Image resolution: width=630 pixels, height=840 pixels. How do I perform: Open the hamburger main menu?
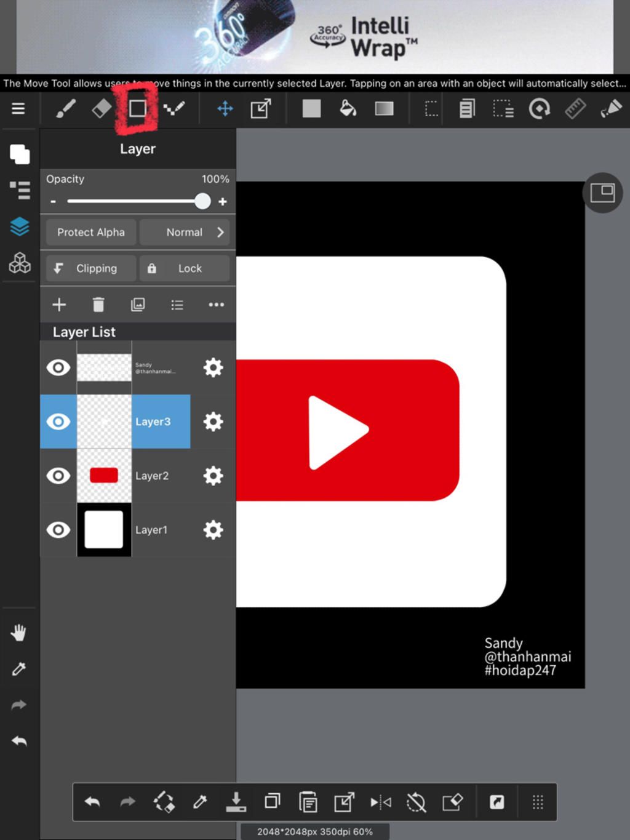(18, 109)
